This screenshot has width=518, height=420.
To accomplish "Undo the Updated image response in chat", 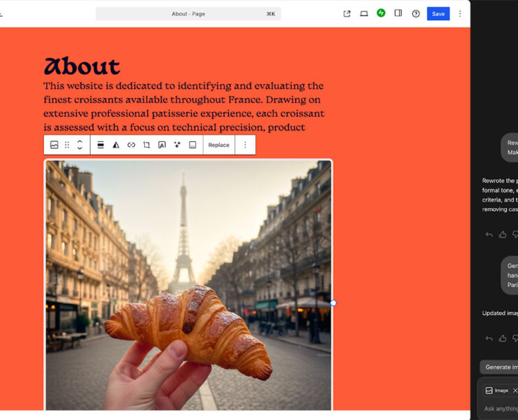I will pos(489,338).
